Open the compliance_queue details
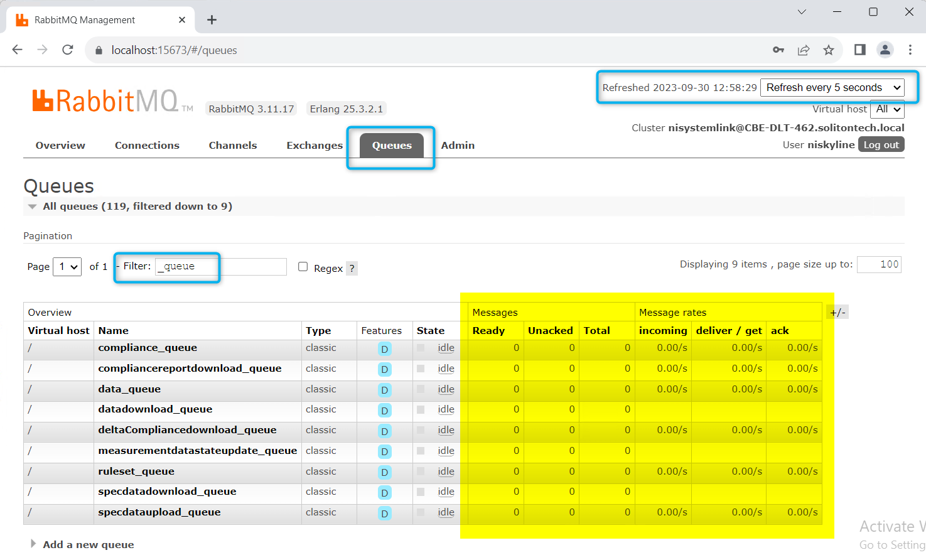Viewport: 926px width, 560px height. (x=148, y=348)
